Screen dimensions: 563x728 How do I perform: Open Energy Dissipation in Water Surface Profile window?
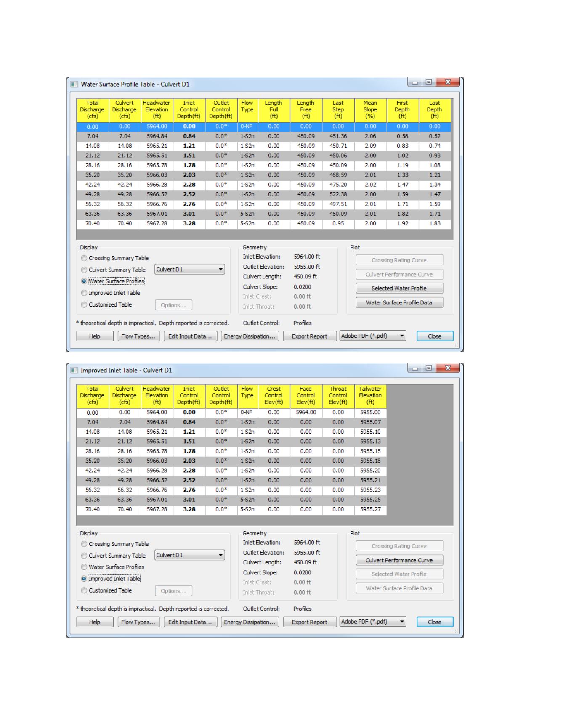(x=250, y=336)
